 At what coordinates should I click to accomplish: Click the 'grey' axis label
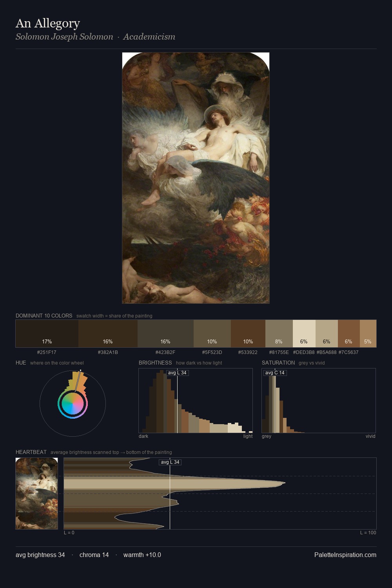(x=267, y=436)
